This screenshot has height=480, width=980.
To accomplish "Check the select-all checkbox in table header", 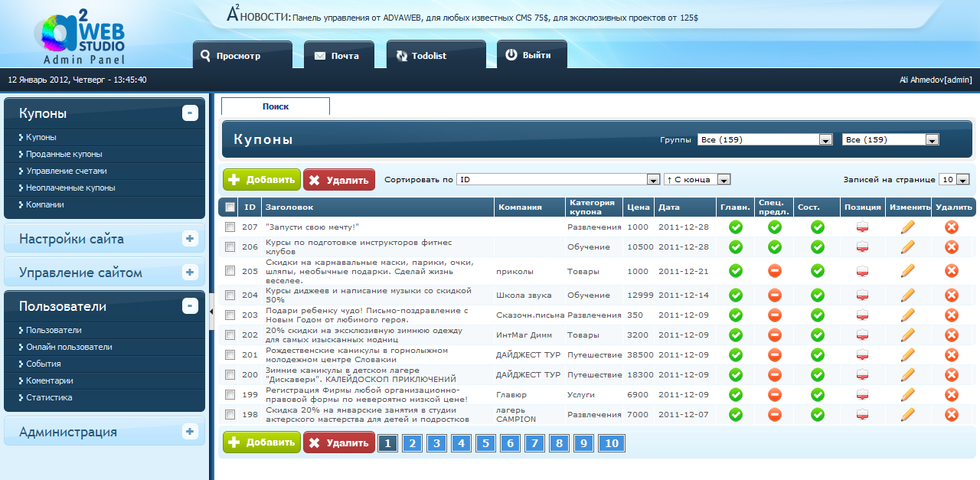I will [x=230, y=207].
